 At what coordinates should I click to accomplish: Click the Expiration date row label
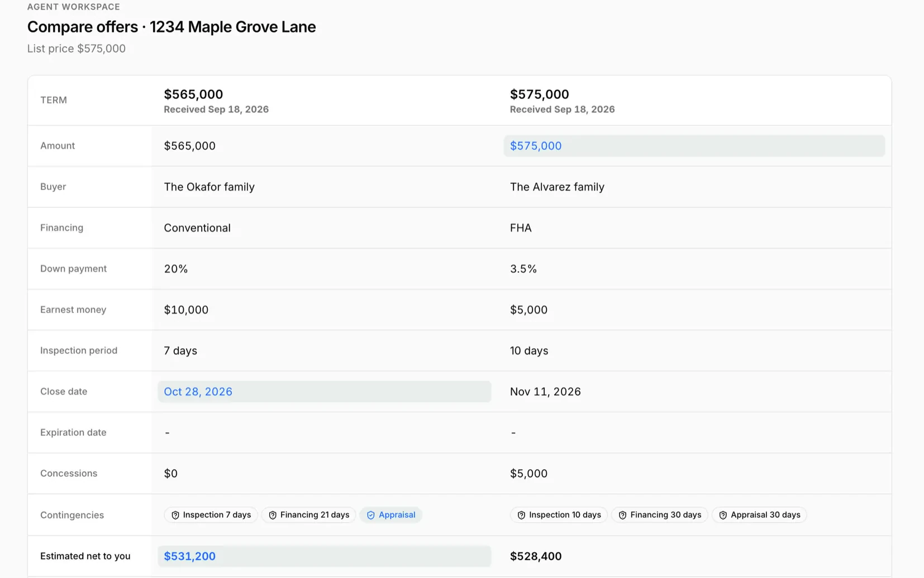[73, 433]
